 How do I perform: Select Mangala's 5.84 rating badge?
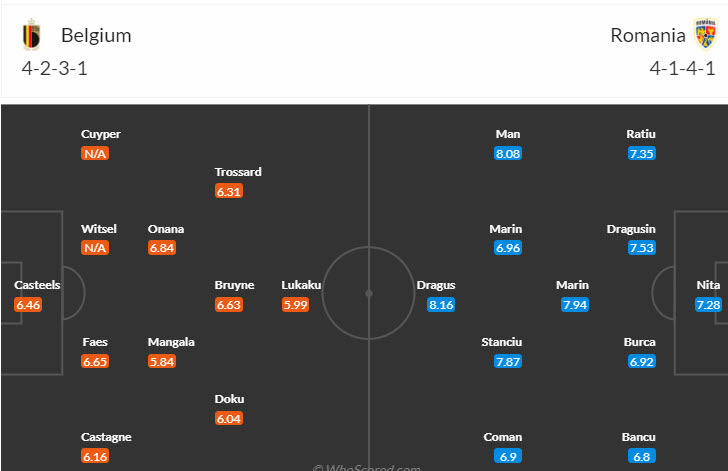161,361
